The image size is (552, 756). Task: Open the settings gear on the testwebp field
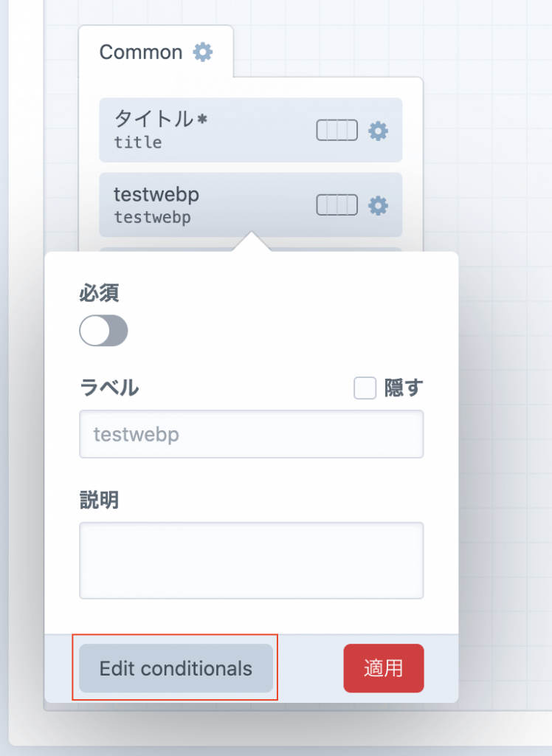pyautogui.click(x=378, y=206)
